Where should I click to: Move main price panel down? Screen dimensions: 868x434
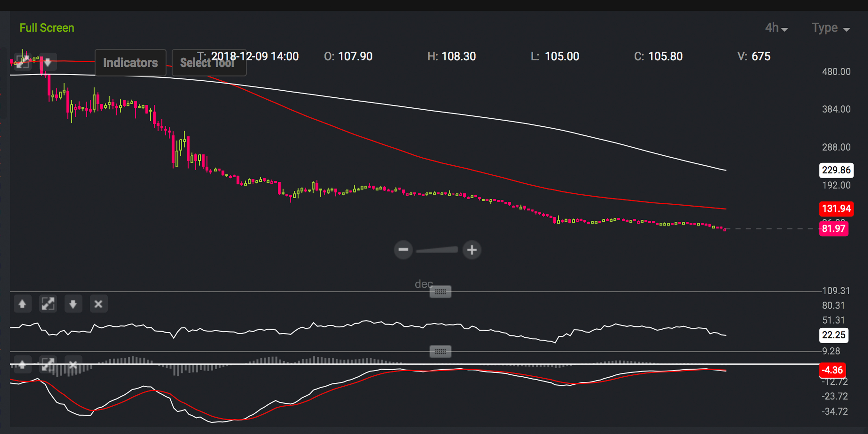click(x=47, y=62)
